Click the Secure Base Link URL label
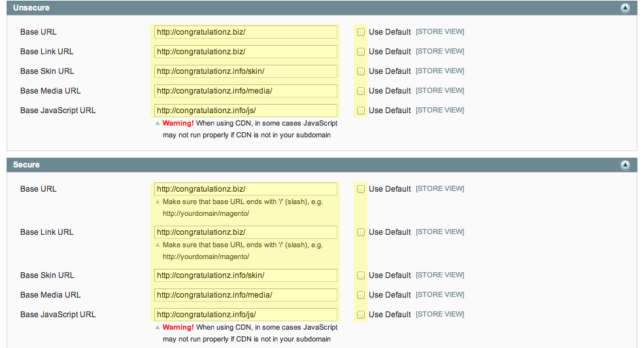The image size is (644, 348). [x=47, y=232]
